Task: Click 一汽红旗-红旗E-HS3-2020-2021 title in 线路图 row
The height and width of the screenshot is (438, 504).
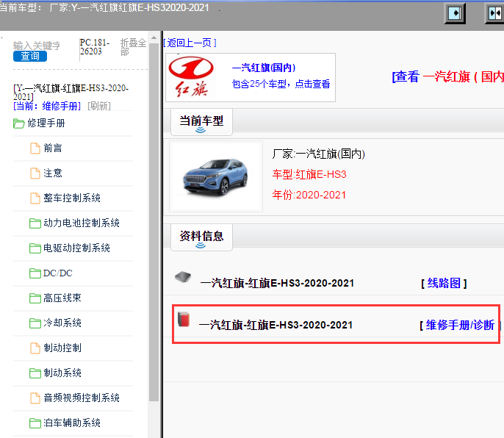Action: [277, 284]
